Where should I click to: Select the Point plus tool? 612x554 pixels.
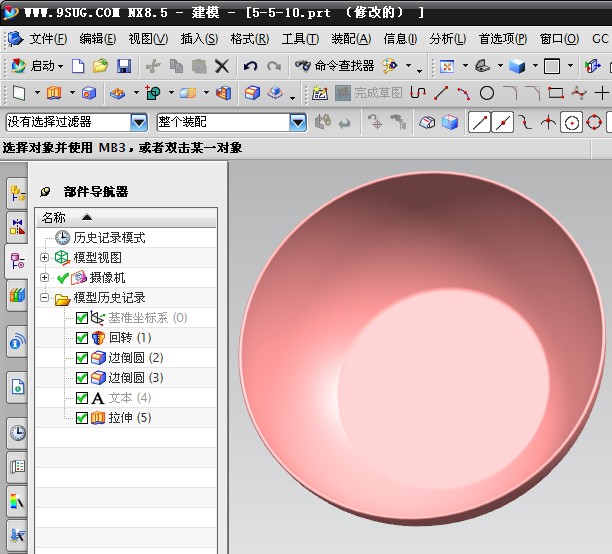coord(601,93)
